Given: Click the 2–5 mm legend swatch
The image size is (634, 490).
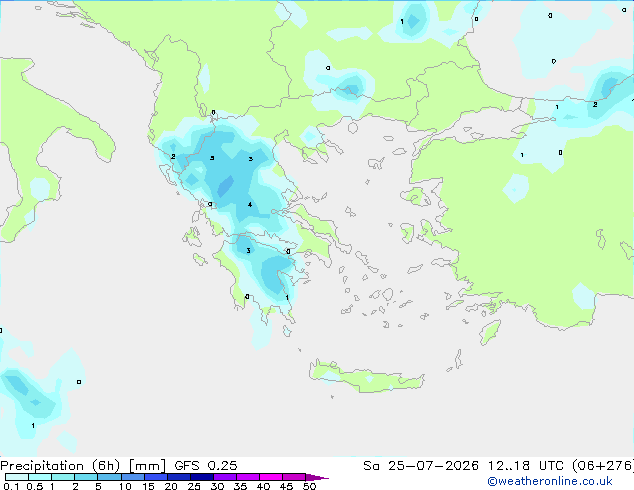Looking at the screenshot, I should (86, 477).
